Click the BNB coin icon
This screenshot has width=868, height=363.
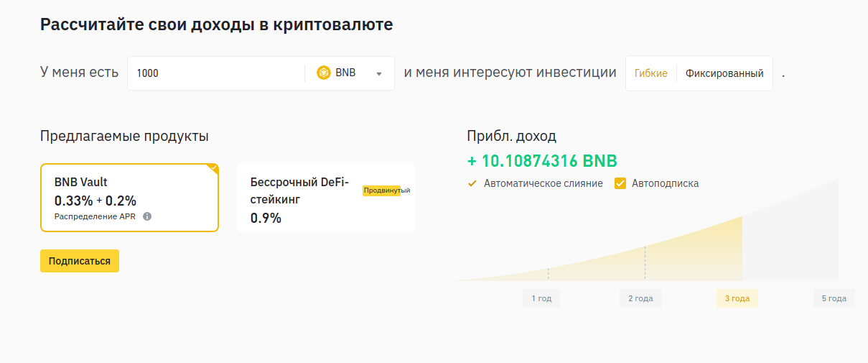pos(324,73)
